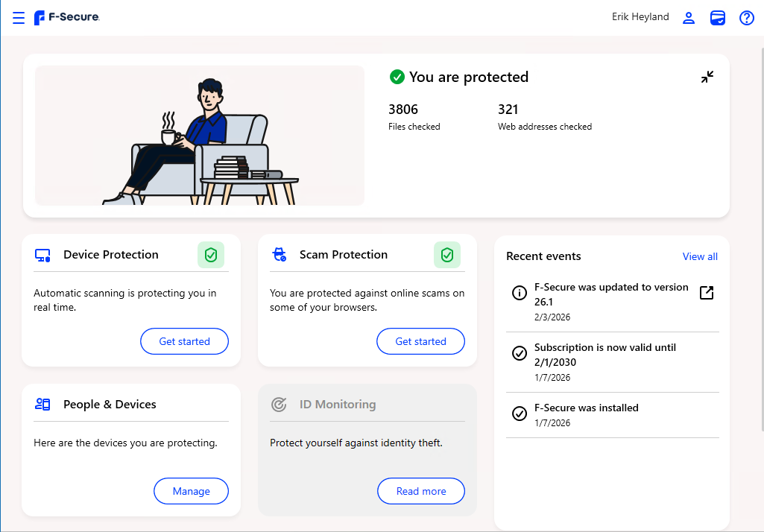Click the Device Protection green shield status
This screenshot has width=764, height=532.
(x=211, y=255)
